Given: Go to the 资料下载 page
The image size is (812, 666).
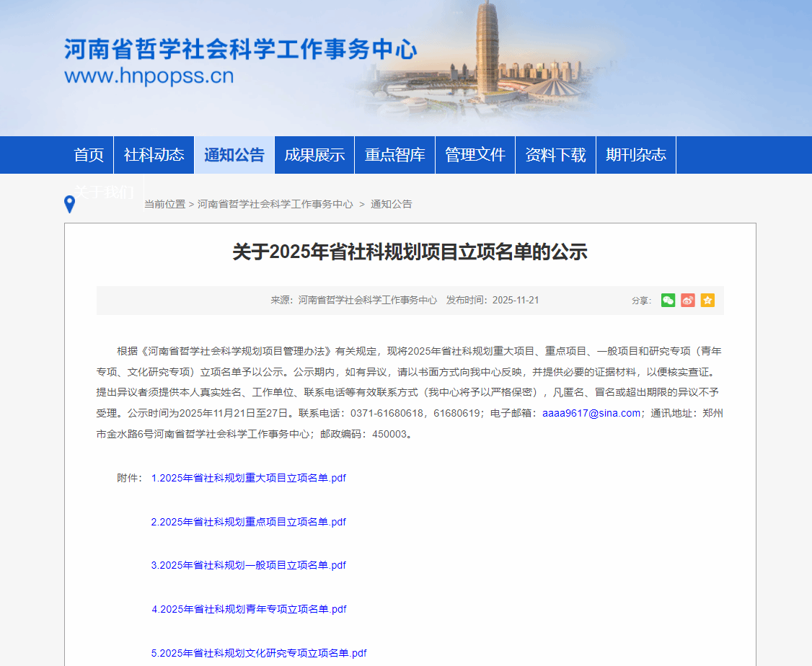Looking at the screenshot, I should pos(555,155).
